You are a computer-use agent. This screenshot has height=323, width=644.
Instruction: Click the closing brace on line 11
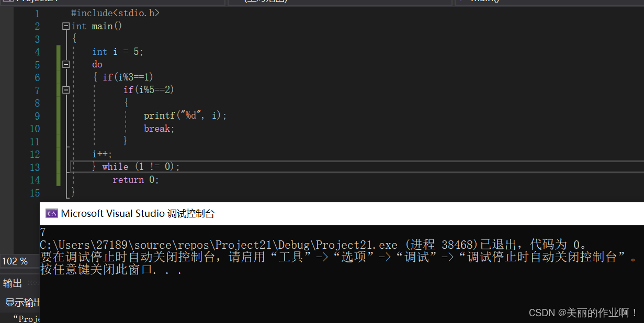click(x=126, y=141)
